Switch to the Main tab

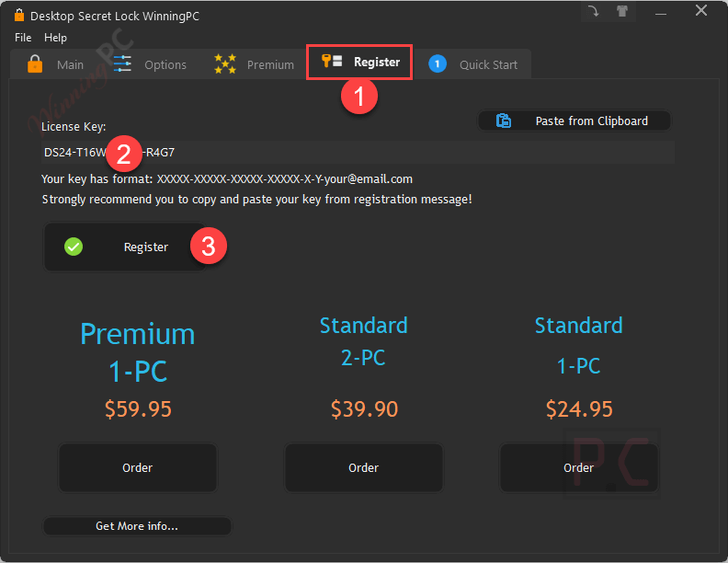coord(56,64)
